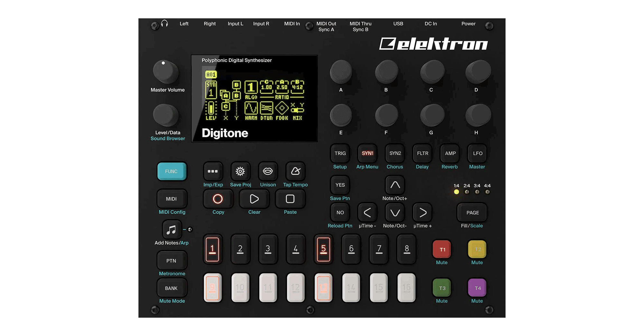Click the Master Volume knob
644x336 pixels.
166,72
